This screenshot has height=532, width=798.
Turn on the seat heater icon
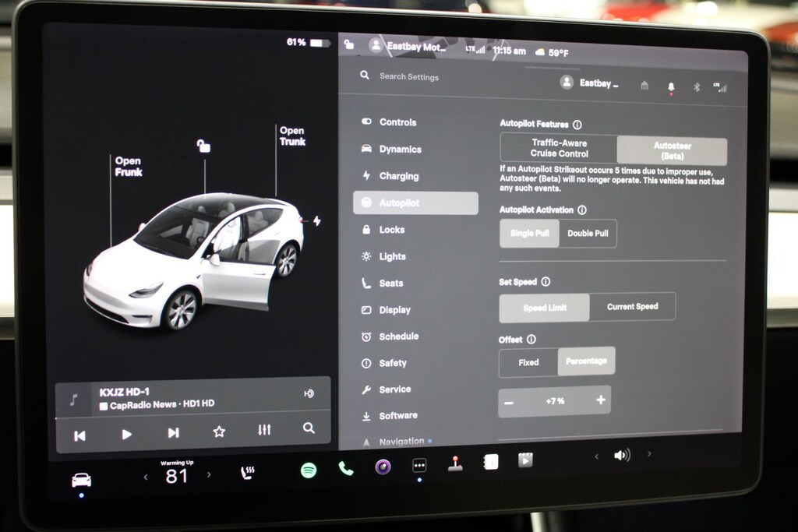247,473
